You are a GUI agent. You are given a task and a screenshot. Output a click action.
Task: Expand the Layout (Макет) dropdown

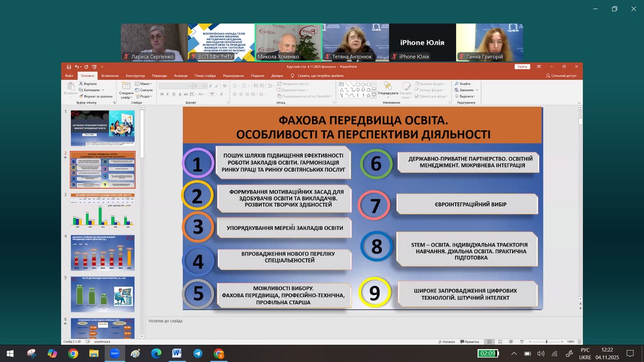click(145, 84)
